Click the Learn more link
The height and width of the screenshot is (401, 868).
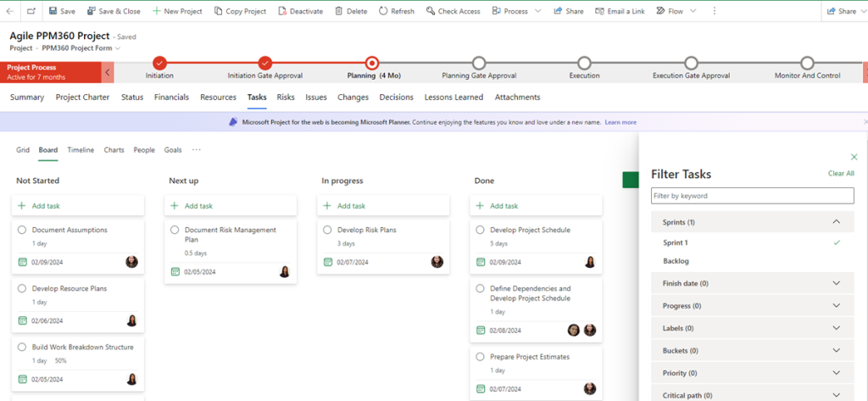tap(620, 122)
